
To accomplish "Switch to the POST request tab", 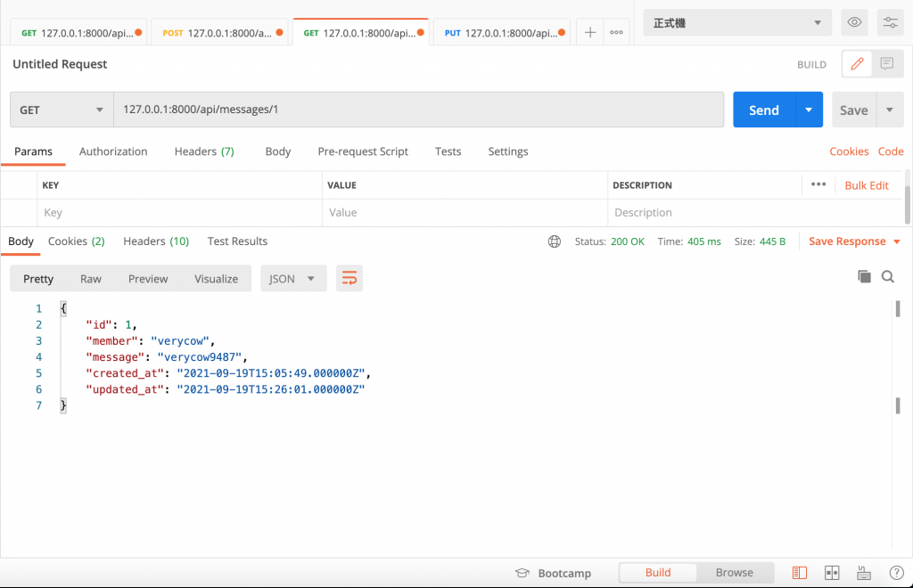I will tap(219, 33).
